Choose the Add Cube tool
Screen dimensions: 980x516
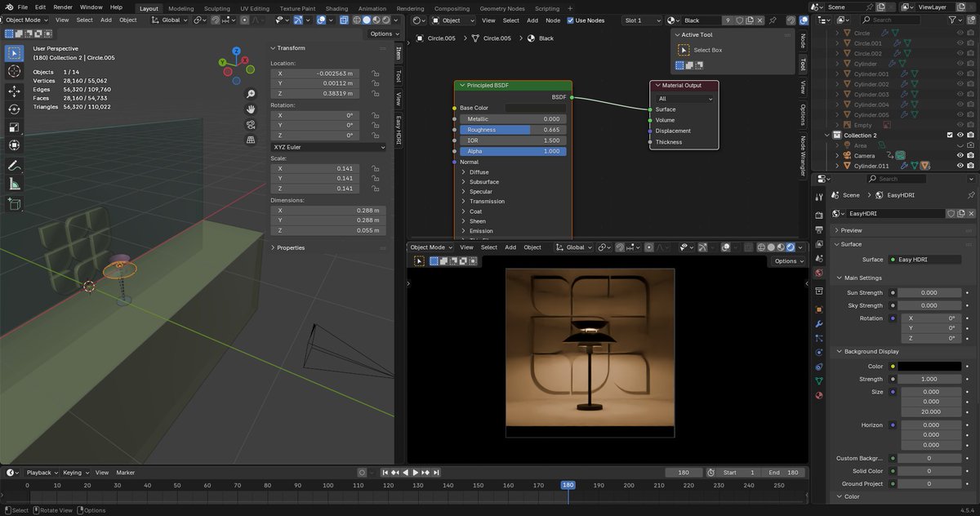(x=14, y=204)
